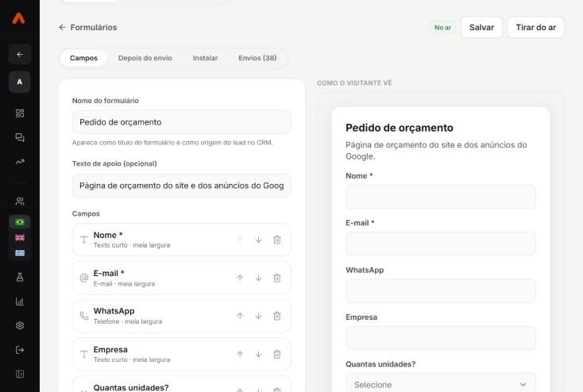The image size is (583, 392).
Task: Select the Quantas unidades? field row label
Action: pyautogui.click(x=131, y=387)
